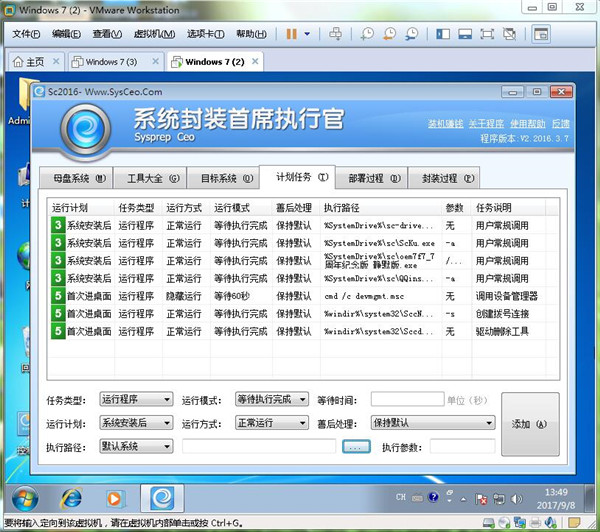Click the 添加 (A) button
This screenshot has width=600, height=532.
pos(530,424)
